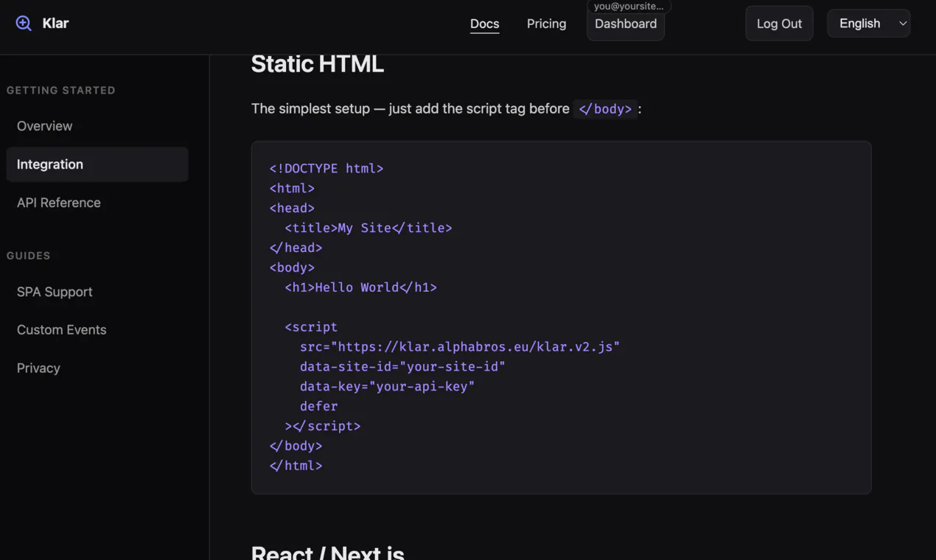
Task: Open the Privacy guide
Action: point(97,368)
